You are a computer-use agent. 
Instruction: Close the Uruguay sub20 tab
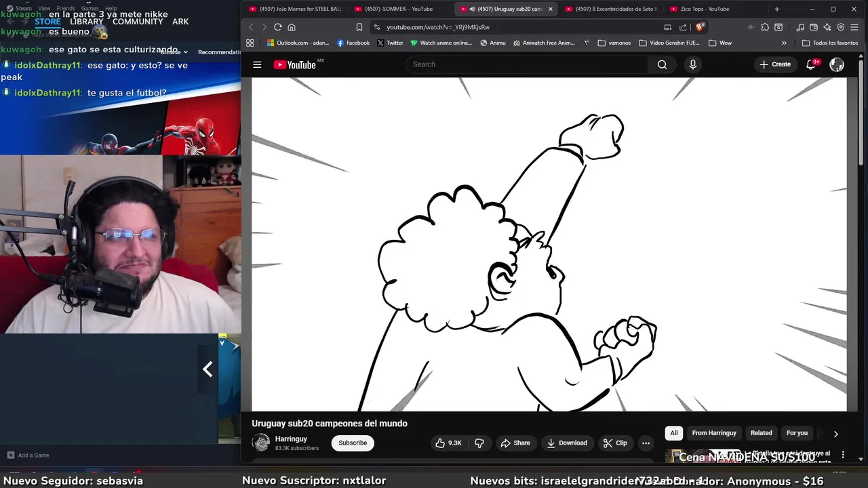coord(550,9)
